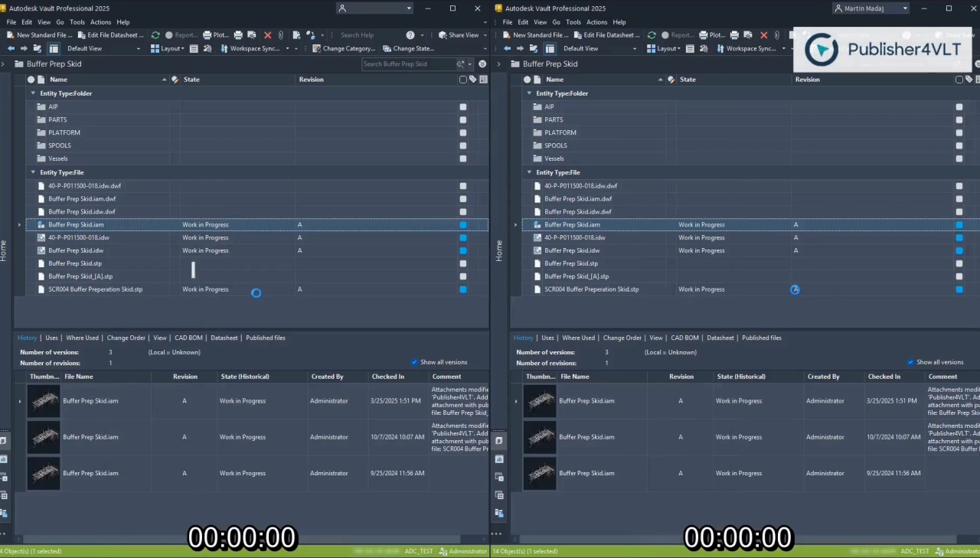
Task: Click the red Delete X in the right Vault window
Action: 763,35
